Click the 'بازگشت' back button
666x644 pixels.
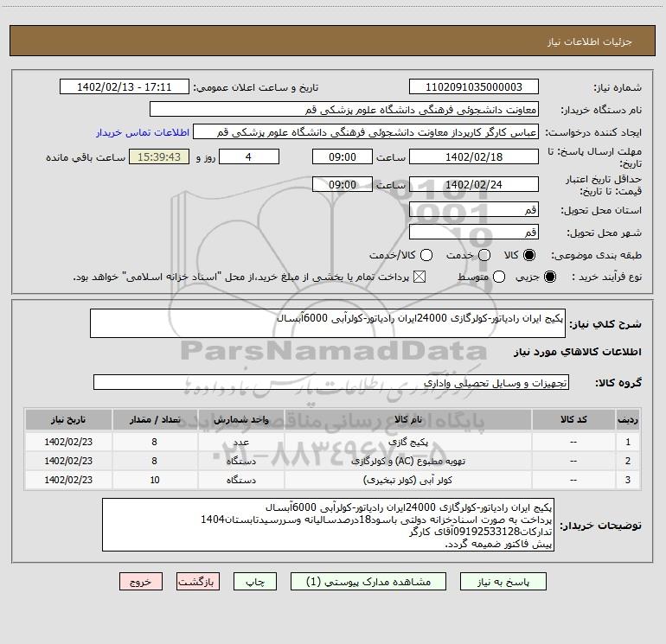click(x=198, y=582)
